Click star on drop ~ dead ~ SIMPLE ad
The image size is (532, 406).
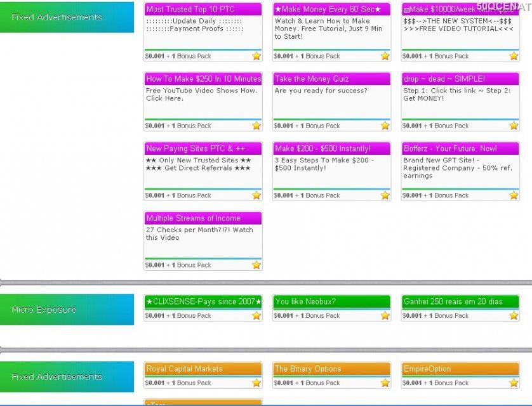514,126
